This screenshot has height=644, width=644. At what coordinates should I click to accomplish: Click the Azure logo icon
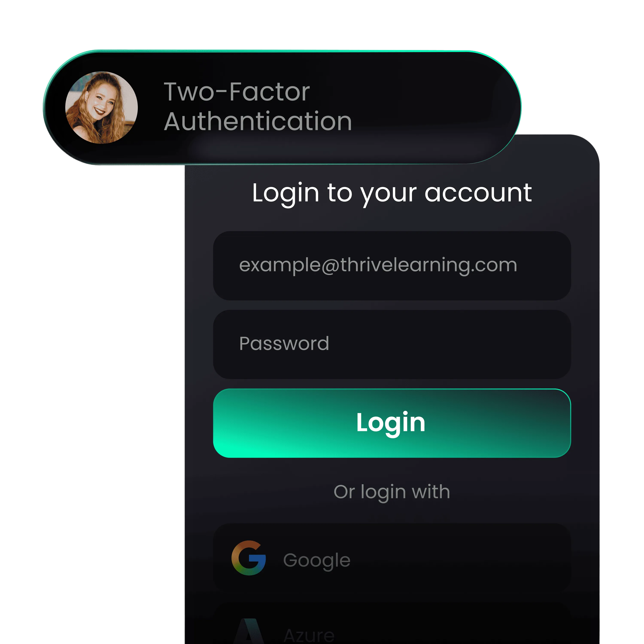[x=249, y=631]
